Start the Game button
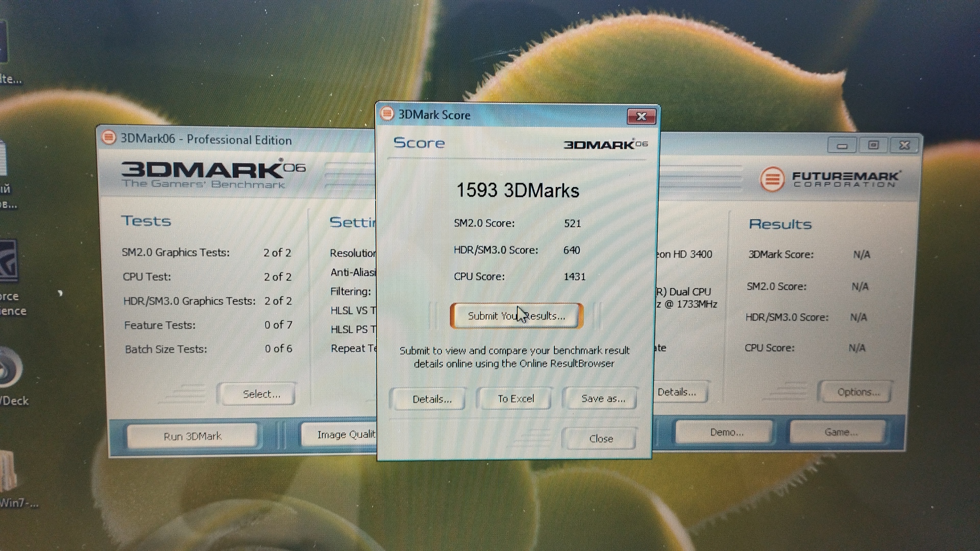Screen dimensions: 980x551 click(x=840, y=432)
